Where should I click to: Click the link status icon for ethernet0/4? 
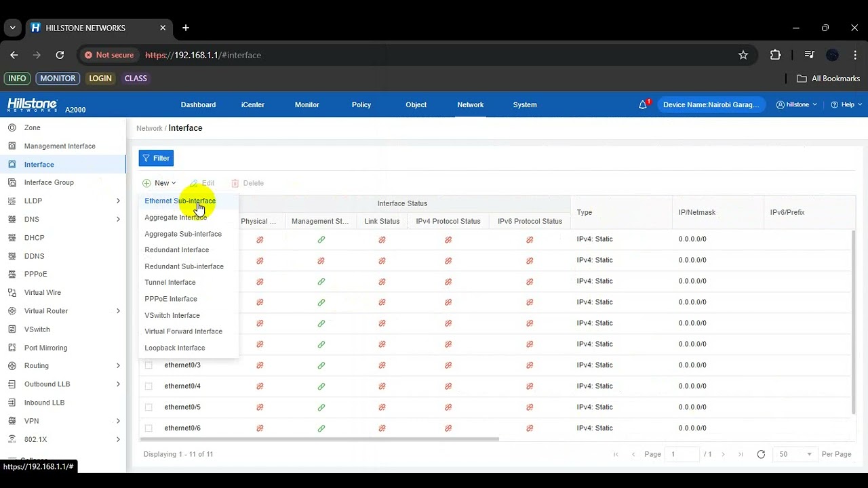[x=382, y=386]
